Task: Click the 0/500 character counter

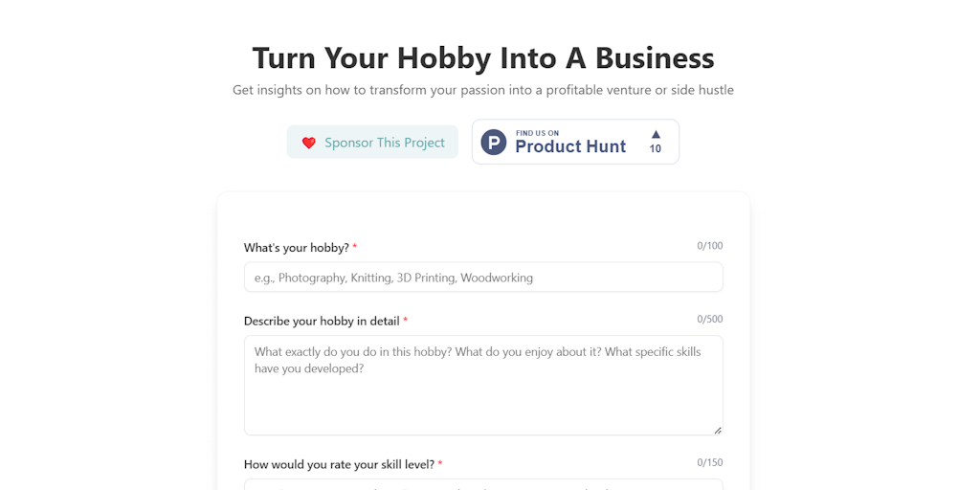Action: coord(710,320)
